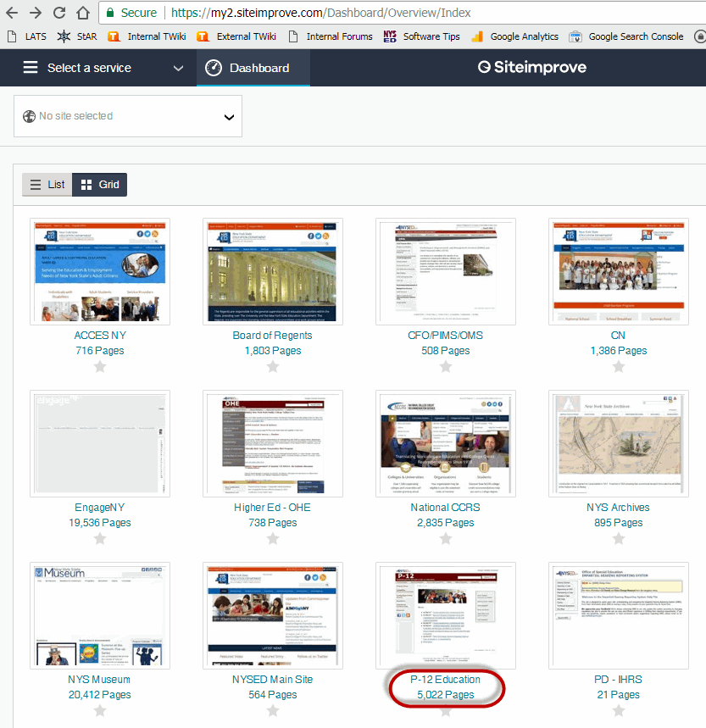Star the Board of Regents site
The height and width of the screenshot is (728, 706).
[273, 366]
